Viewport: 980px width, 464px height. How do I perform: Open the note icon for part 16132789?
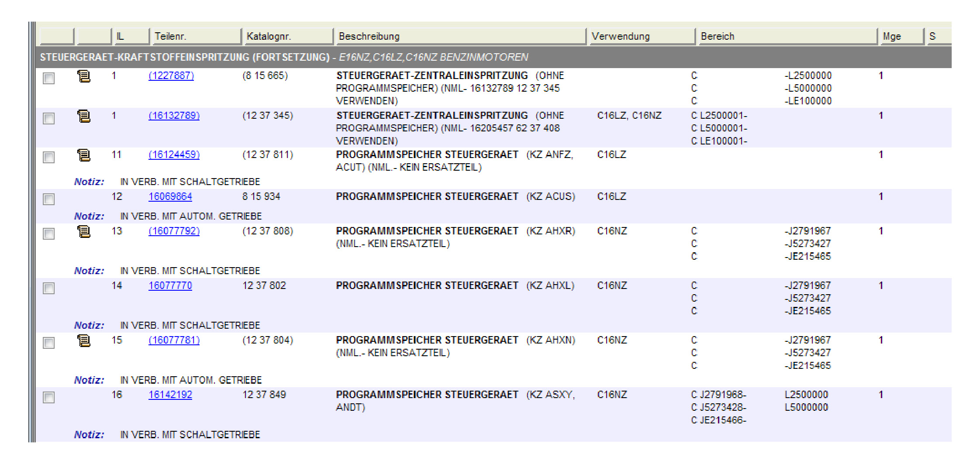(x=83, y=117)
